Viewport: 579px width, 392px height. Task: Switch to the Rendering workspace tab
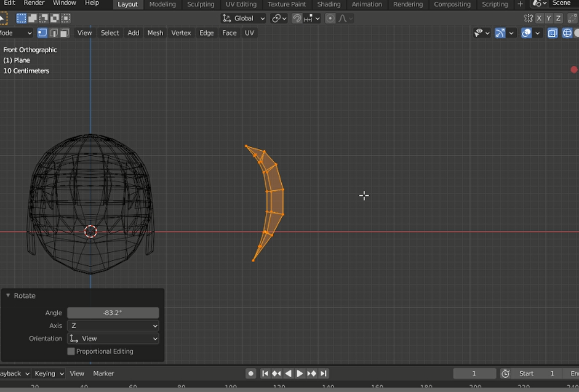[x=408, y=4]
